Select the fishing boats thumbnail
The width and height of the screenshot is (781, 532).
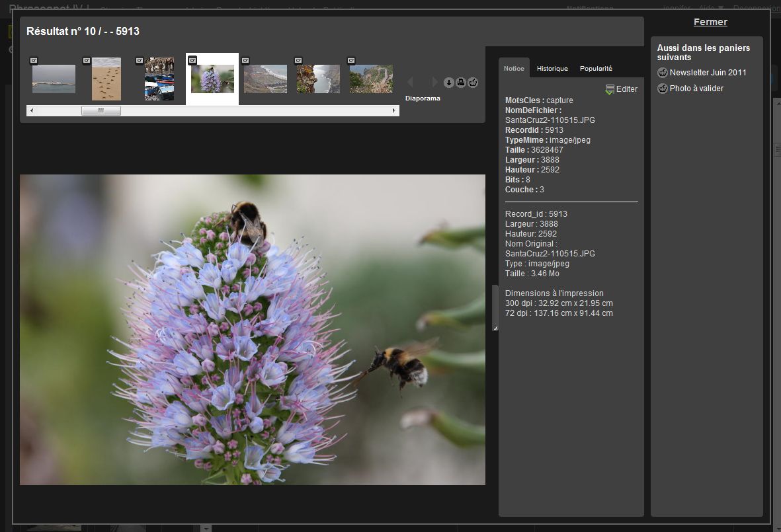(x=159, y=79)
